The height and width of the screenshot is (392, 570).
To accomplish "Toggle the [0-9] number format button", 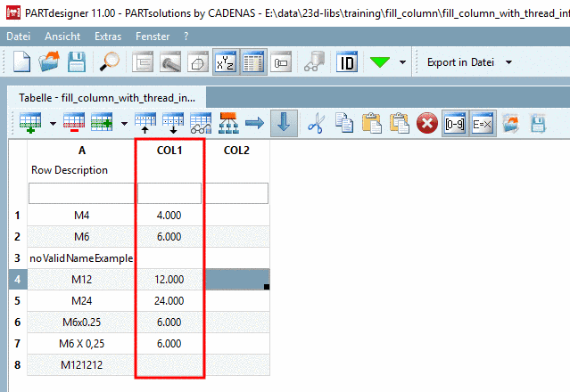I will point(455,124).
